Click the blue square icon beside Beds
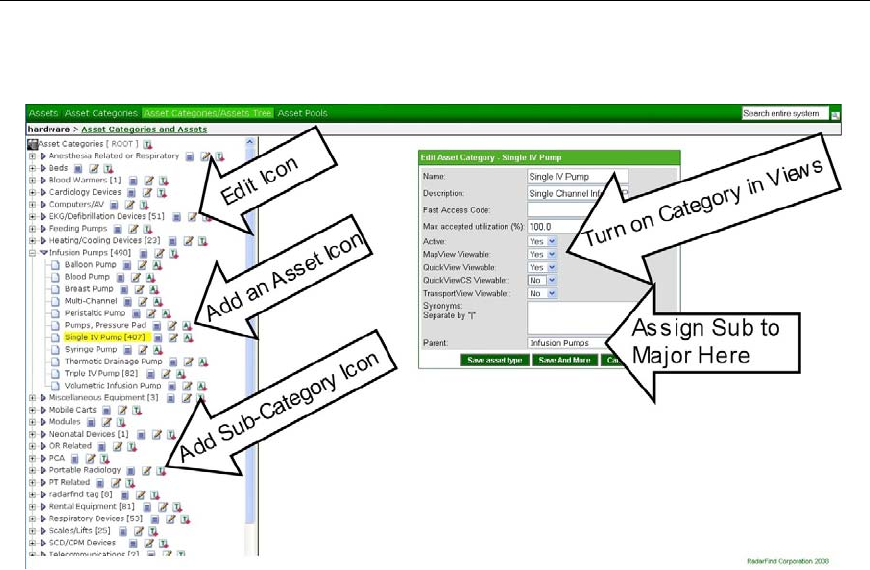The image size is (870, 570). coord(78,169)
